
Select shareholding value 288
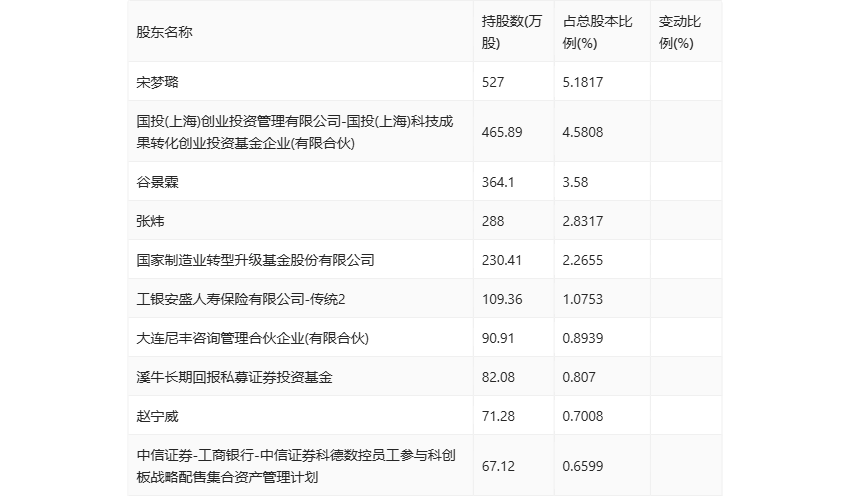[493, 221]
